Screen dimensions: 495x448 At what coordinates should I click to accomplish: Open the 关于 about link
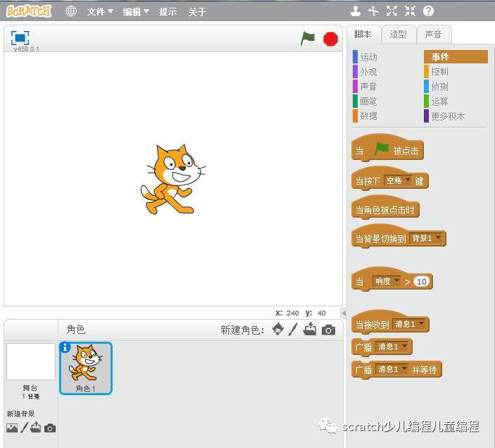(x=197, y=12)
